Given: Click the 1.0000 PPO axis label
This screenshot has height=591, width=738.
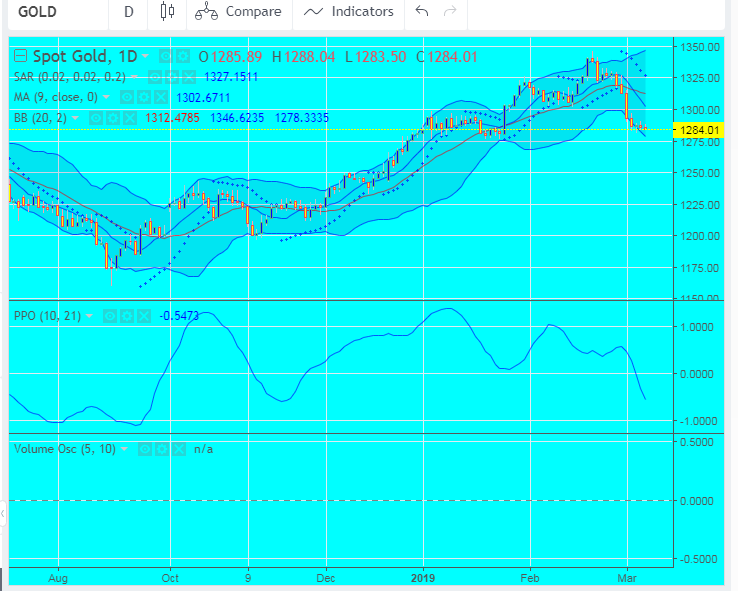Looking at the screenshot, I should click(x=697, y=327).
